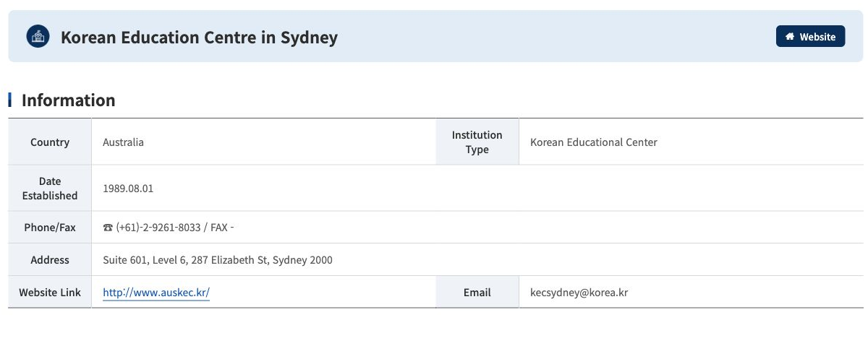Click the "Phone/Fax" label cell
This screenshot has width=868, height=354.
(x=50, y=228)
